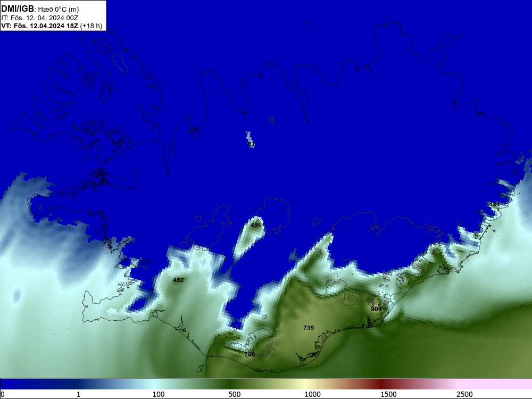Viewport: 532px width, 399px height.
Task: Click the VT valid time line
Action: (52, 26)
